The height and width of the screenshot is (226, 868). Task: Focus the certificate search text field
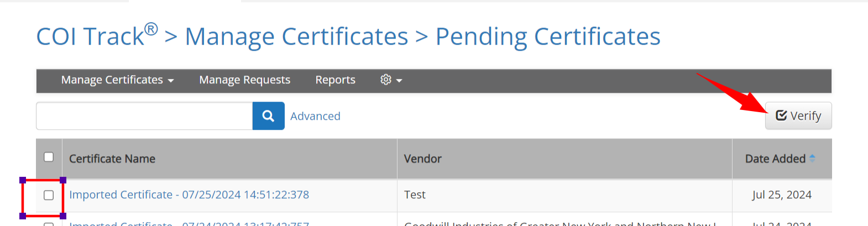pos(144,116)
